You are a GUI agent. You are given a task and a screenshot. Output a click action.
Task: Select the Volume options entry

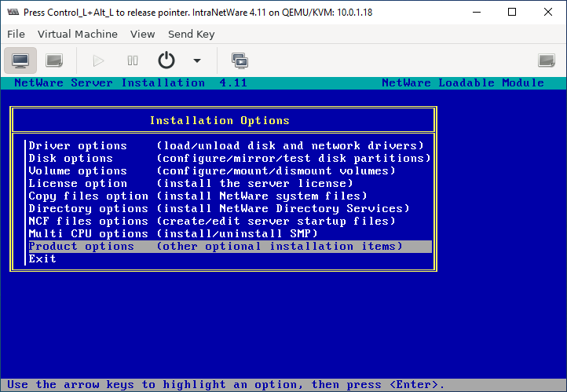[x=230, y=170]
